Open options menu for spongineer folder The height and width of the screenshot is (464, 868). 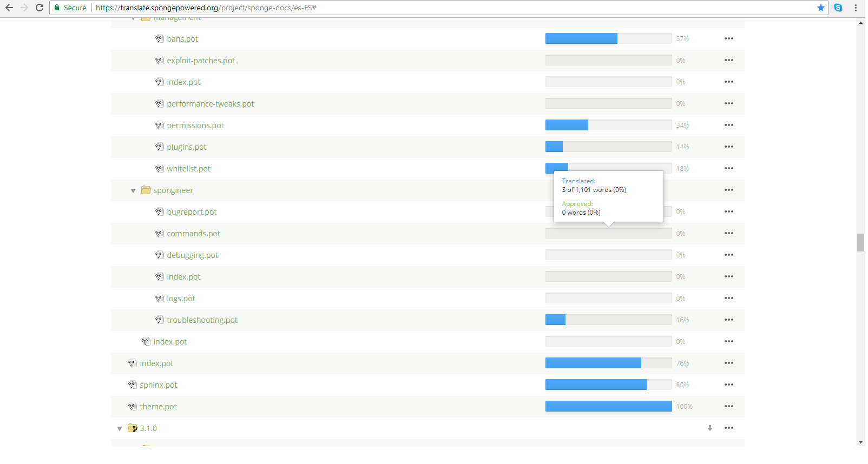729,190
